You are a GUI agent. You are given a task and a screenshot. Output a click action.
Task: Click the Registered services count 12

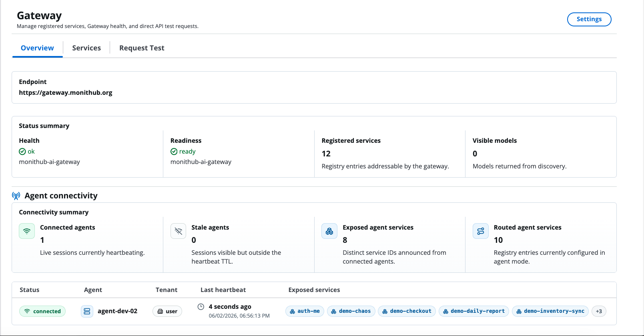(326, 154)
